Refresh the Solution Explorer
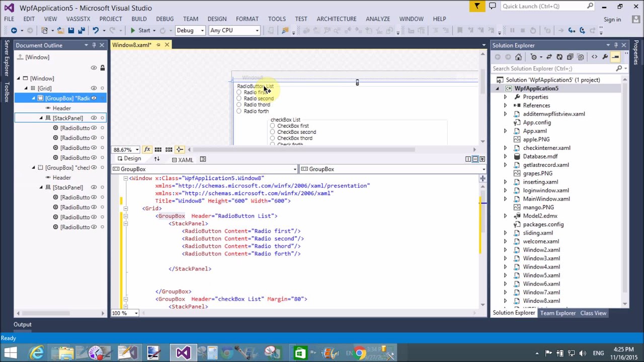Screen dimensions: 644x362 tap(559, 57)
